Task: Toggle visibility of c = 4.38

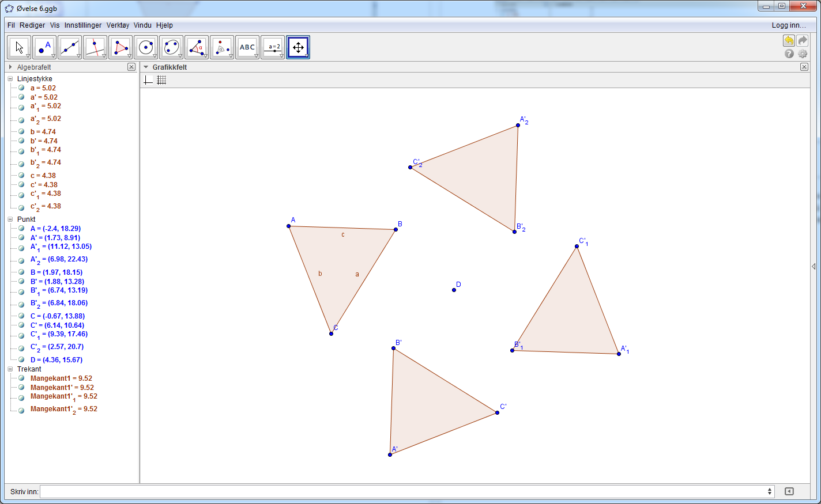Action: tap(21, 176)
